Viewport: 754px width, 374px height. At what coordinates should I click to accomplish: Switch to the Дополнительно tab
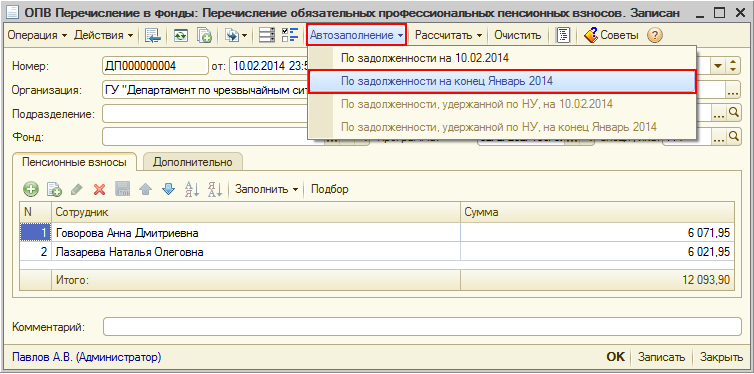tap(192, 162)
